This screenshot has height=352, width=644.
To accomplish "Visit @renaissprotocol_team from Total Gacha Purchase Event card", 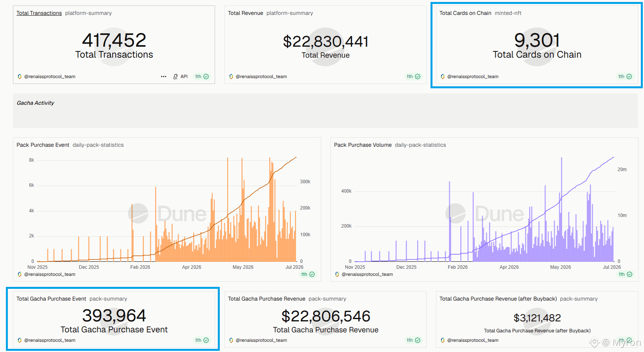I will 50,340.
